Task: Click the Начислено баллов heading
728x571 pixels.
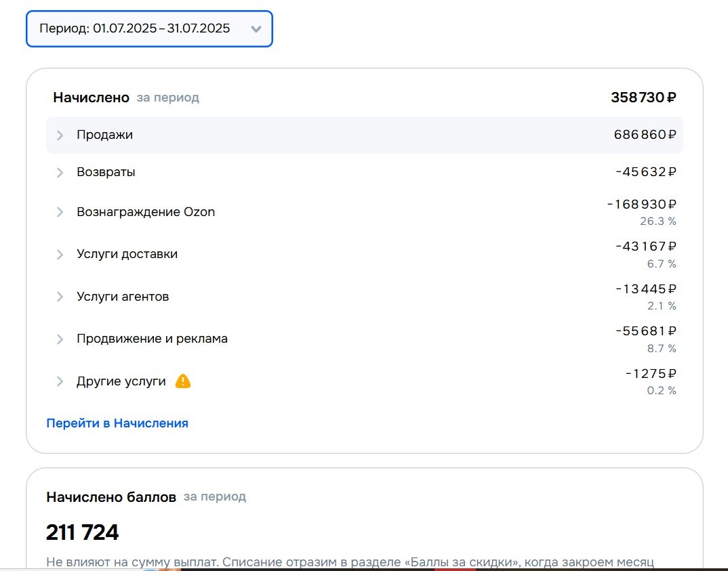Action: point(111,496)
